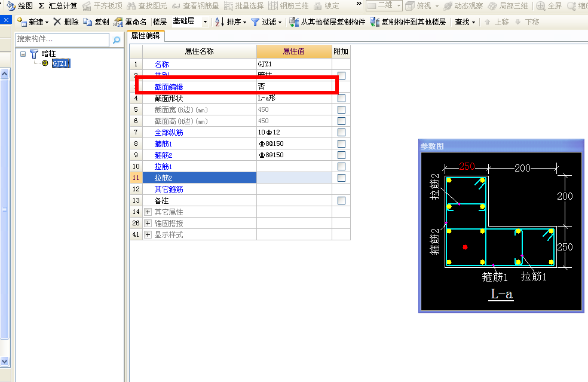Select the GJZ1 tree item
This screenshot has height=382, width=588.
(x=60, y=63)
